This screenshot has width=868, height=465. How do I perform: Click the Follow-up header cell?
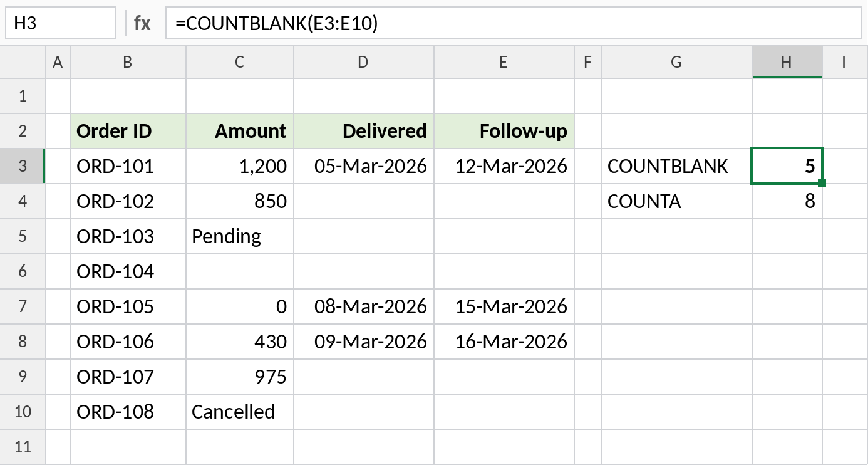coord(504,131)
